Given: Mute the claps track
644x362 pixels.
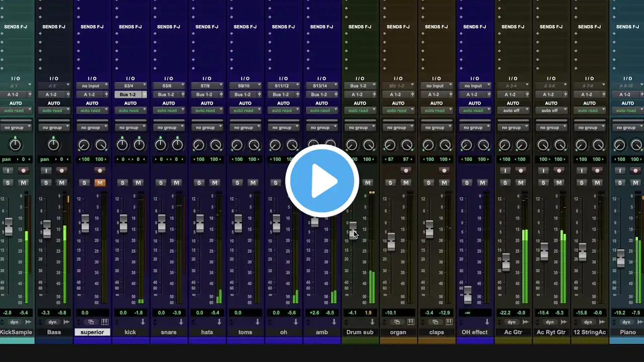Looking at the screenshot, I should click(x=444, y=183).
